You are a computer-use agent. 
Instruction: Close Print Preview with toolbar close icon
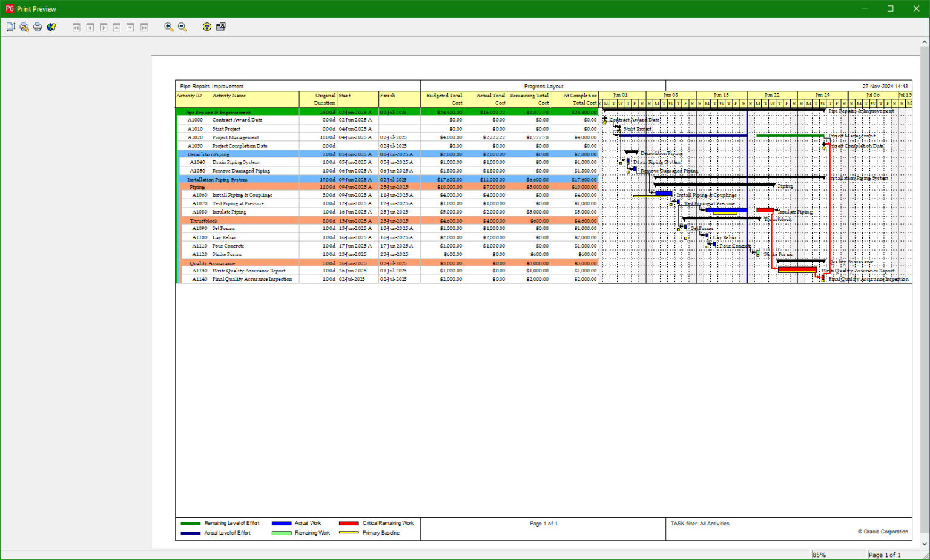point(221,27)
